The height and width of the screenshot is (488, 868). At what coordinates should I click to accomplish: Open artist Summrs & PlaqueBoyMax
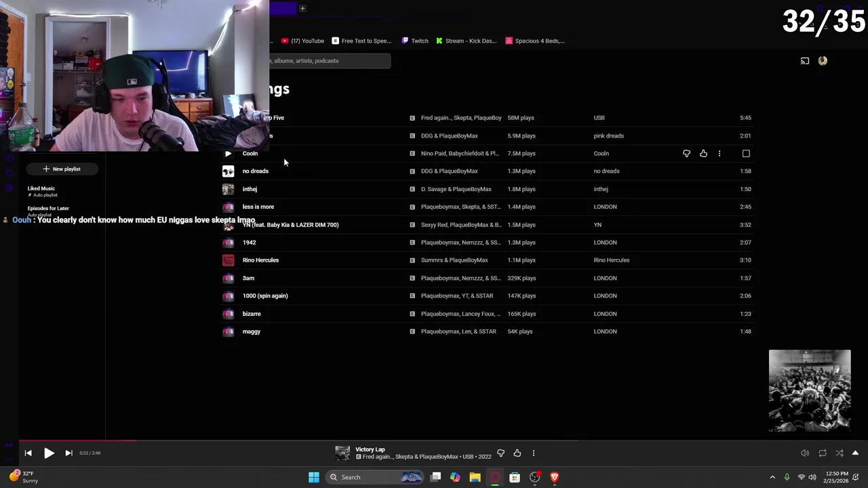[454, 260]
